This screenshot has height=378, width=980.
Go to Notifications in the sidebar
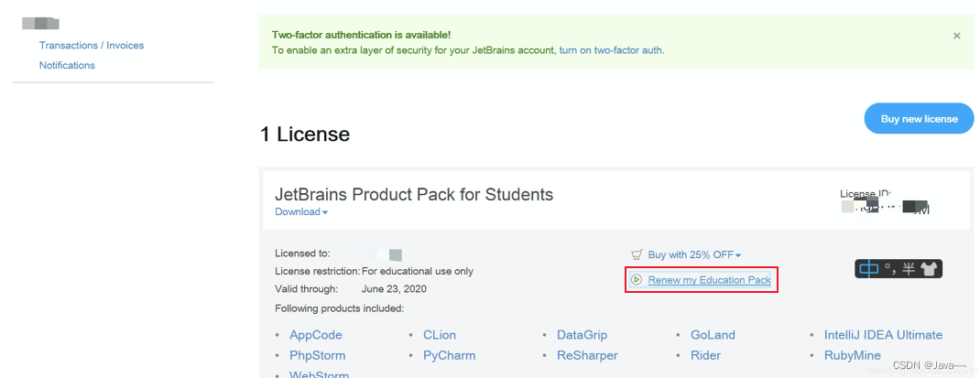click(67, 65)
